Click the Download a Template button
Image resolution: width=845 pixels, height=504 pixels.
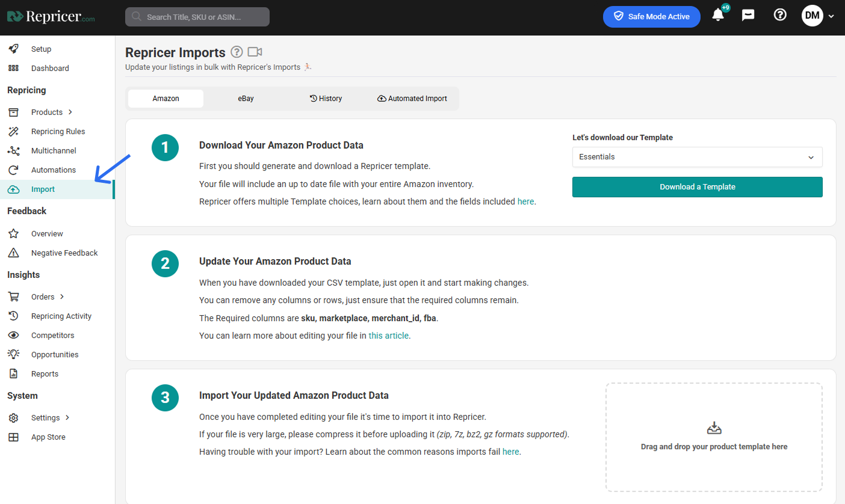point(697,186)
